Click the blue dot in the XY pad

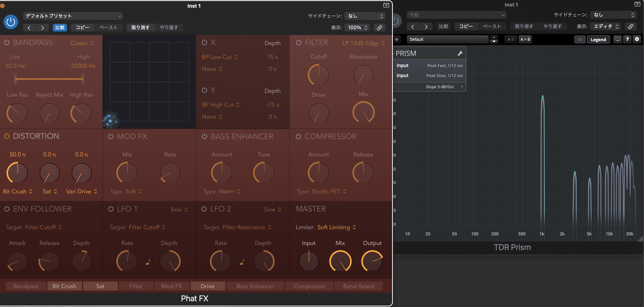click(110, 121)
